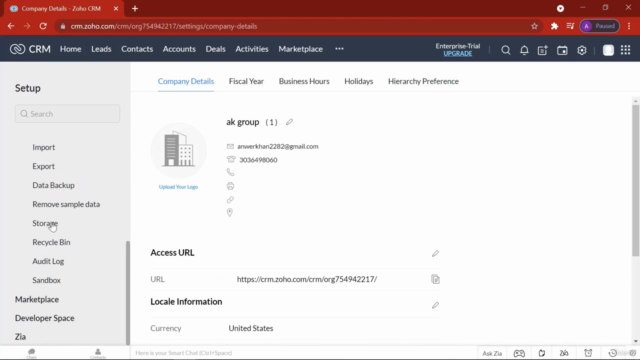Screen dimensions: 640x360
Task: Expand the Developer Space section
Action: pos(44,318)
